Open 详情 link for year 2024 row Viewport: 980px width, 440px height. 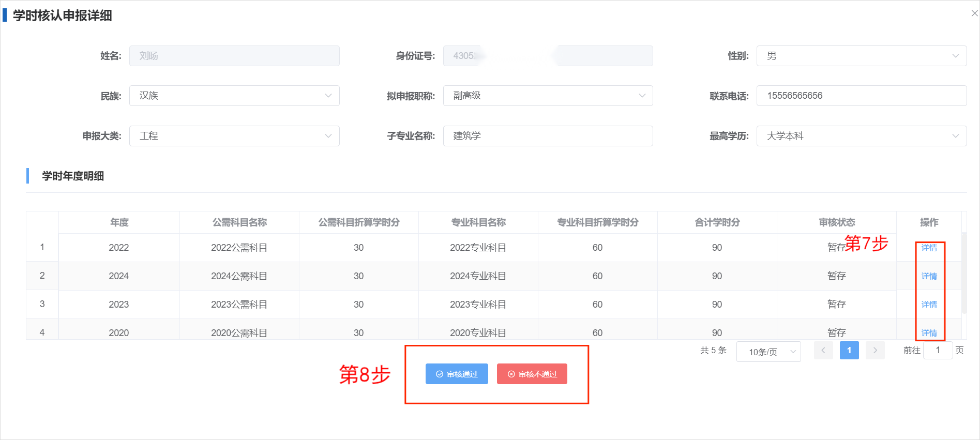point(929,276)
